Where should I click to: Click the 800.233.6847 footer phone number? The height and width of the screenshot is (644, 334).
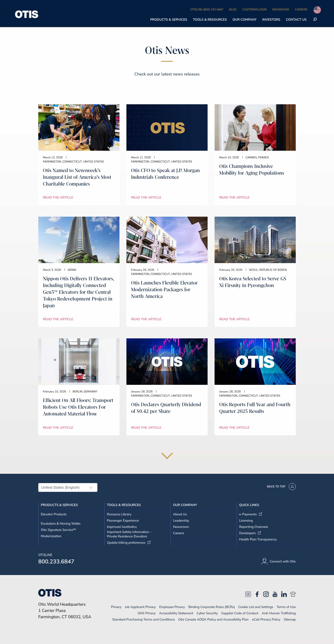[x=56, y=562]
